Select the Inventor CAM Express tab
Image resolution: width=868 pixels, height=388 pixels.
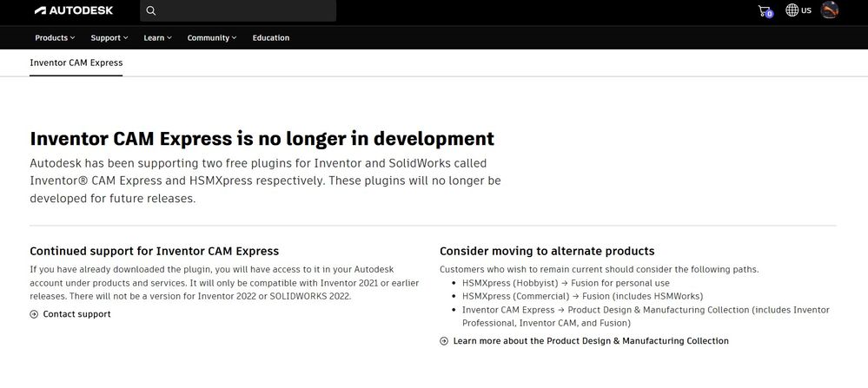[76, 62]
